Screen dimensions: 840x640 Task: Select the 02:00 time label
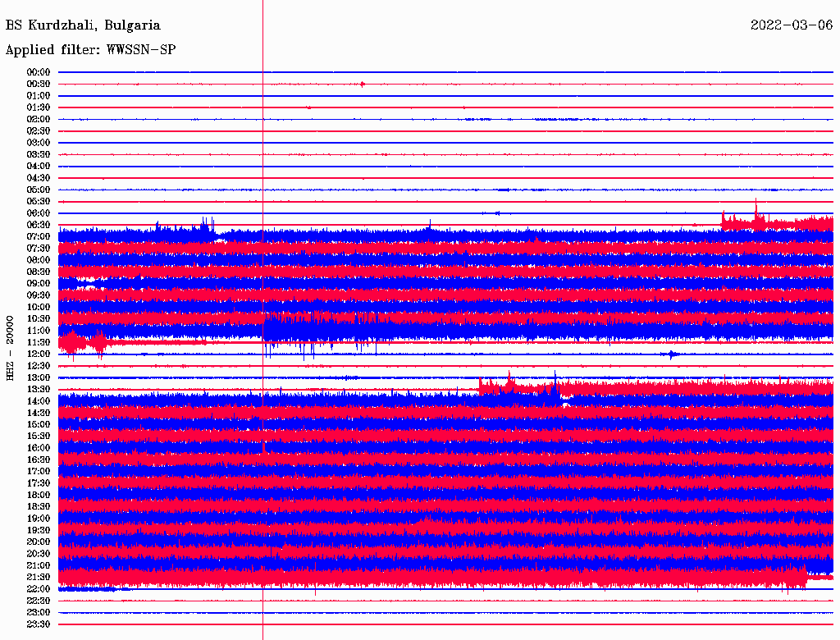[39, 119]
